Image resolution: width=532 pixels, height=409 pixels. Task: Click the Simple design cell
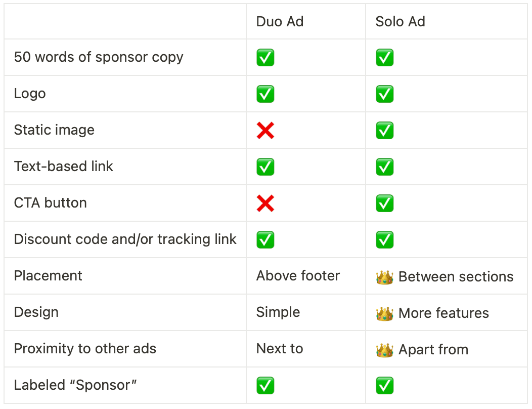[x=278, y=312]
